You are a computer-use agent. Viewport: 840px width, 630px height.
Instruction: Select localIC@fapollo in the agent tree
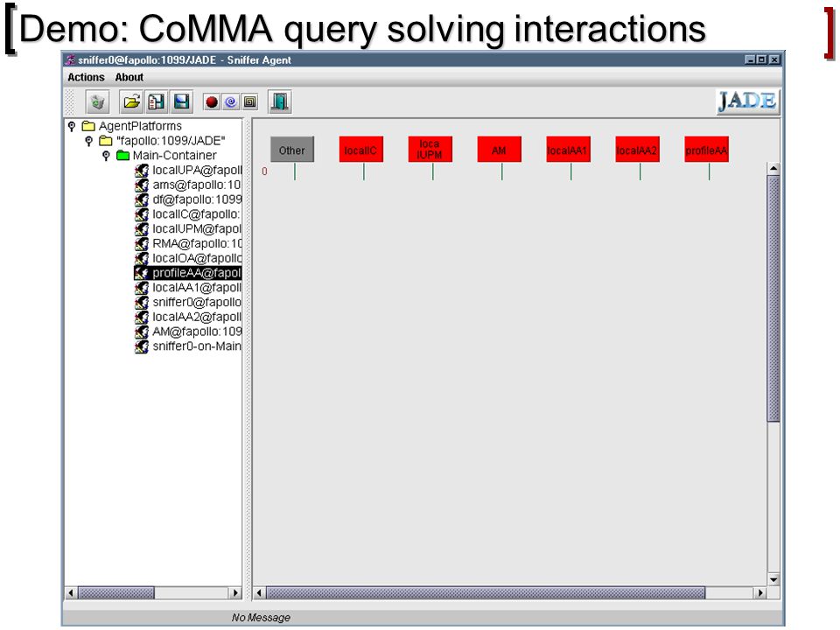coord(187,214)
